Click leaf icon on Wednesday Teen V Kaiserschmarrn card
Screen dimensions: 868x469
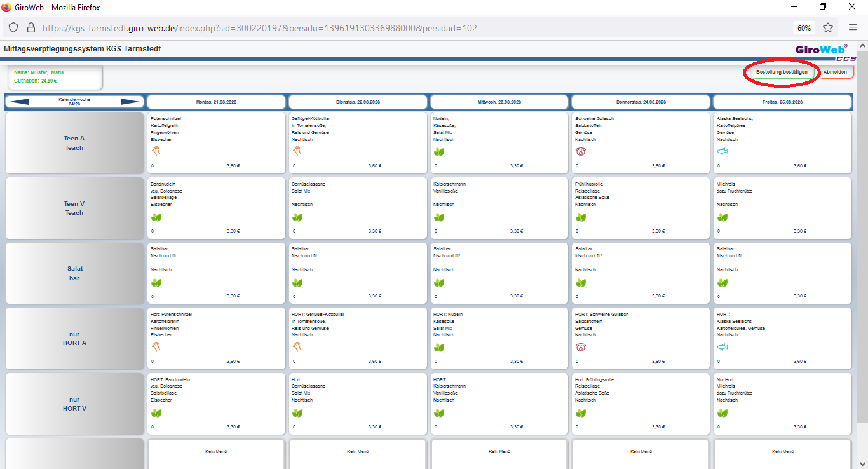point(438,217)
